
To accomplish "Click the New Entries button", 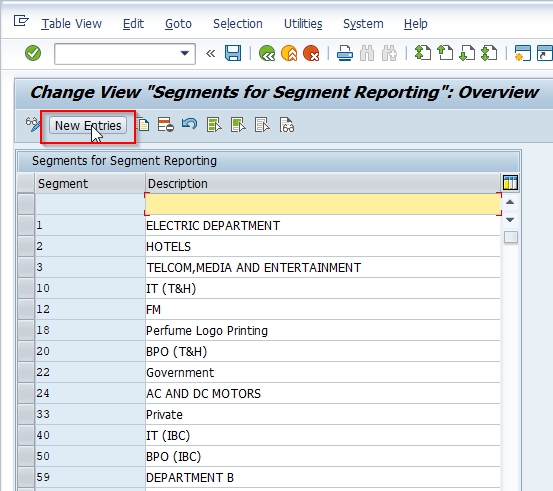I will coord(88,126).
